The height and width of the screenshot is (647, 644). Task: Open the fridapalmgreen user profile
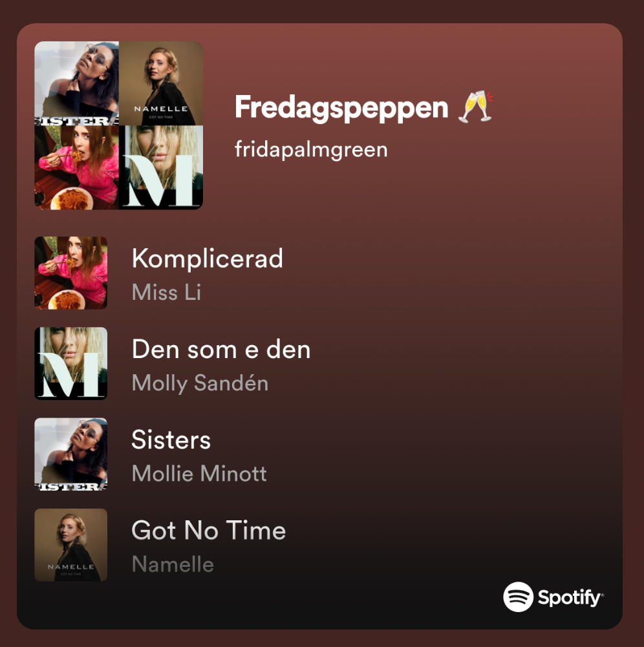(x=311, y=149)
